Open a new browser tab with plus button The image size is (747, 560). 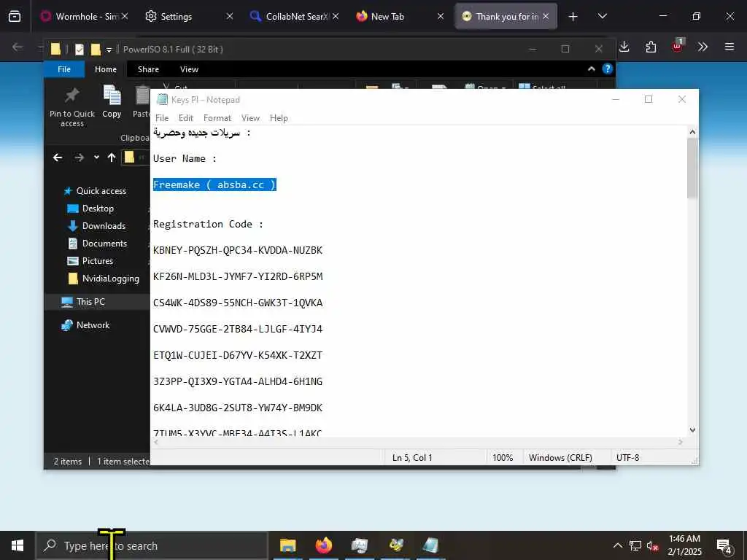point(573,17)
